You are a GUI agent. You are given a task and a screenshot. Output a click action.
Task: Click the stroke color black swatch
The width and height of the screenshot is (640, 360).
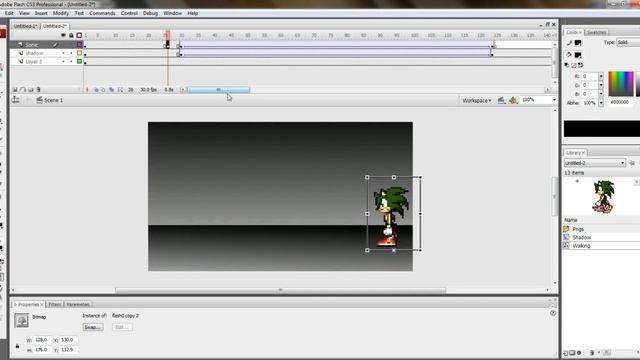578,43
